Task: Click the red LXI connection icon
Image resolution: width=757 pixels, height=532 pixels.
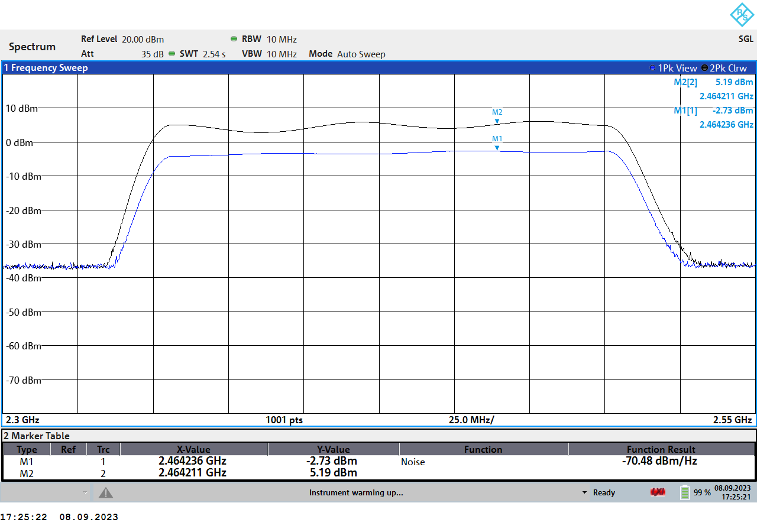Action: (658, 492)
